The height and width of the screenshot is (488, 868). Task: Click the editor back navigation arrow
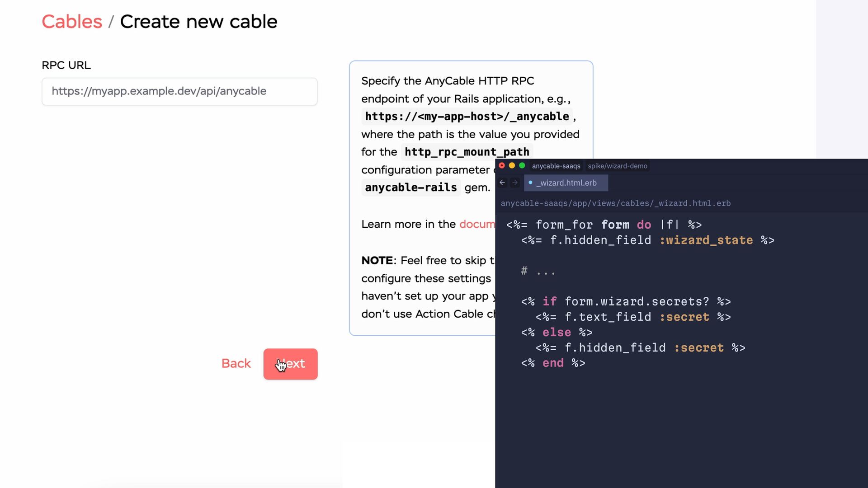(502, 183)
